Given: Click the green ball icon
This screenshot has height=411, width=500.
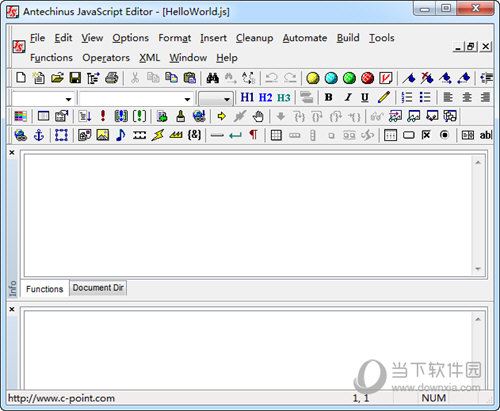Looking at the screenshot, I should 349,78.
